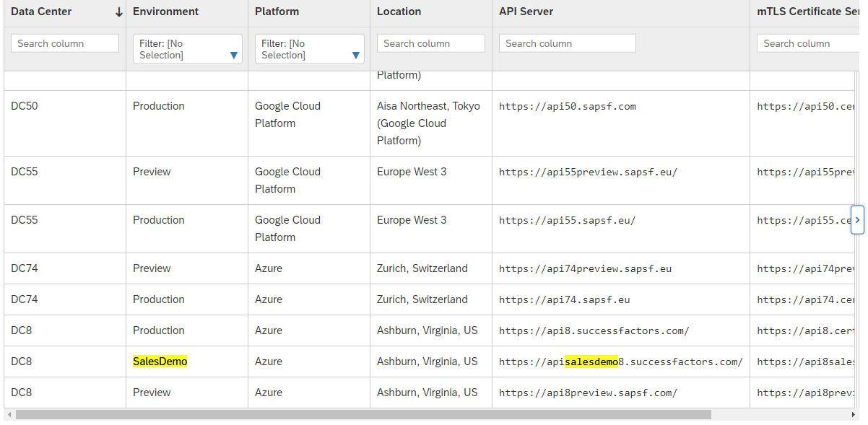This screenshot has width=868, height=425.
Task: Click the Data Center search column field
Action: [64, 43]
